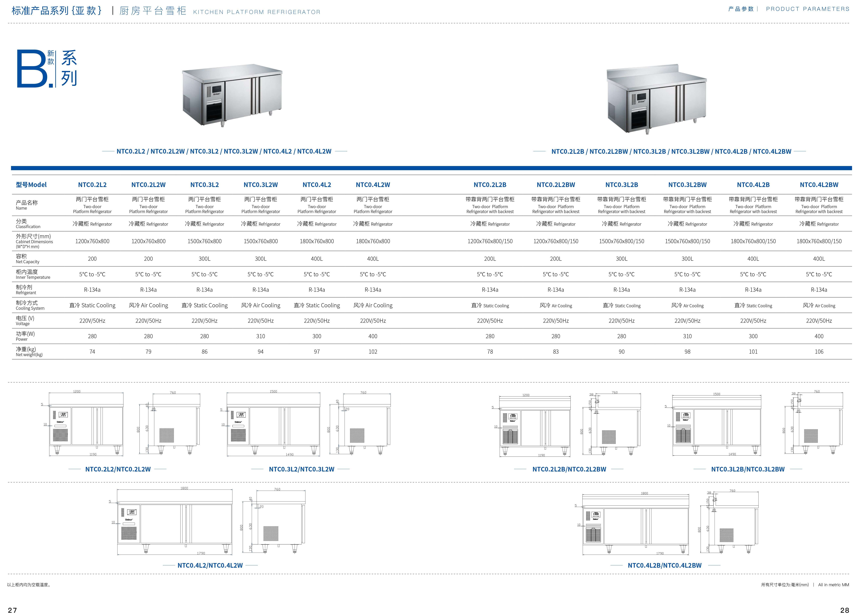Image resolution: width=858 pixels, height=616 pixels.
Task: Click net weight value '94'
Action: [x=261, y=352]
